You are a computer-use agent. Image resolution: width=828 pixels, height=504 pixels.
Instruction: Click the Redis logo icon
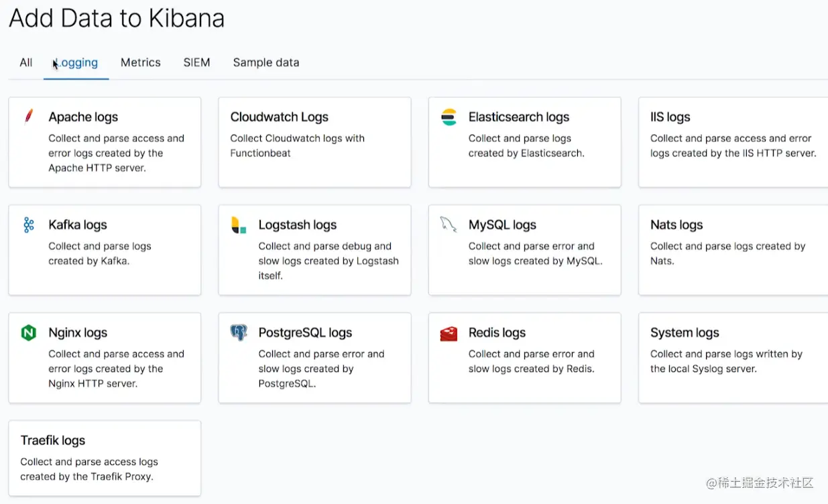449,333
